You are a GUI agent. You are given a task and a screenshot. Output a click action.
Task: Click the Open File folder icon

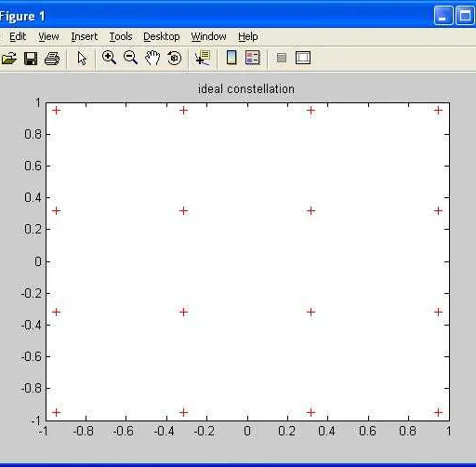point(8,58)
